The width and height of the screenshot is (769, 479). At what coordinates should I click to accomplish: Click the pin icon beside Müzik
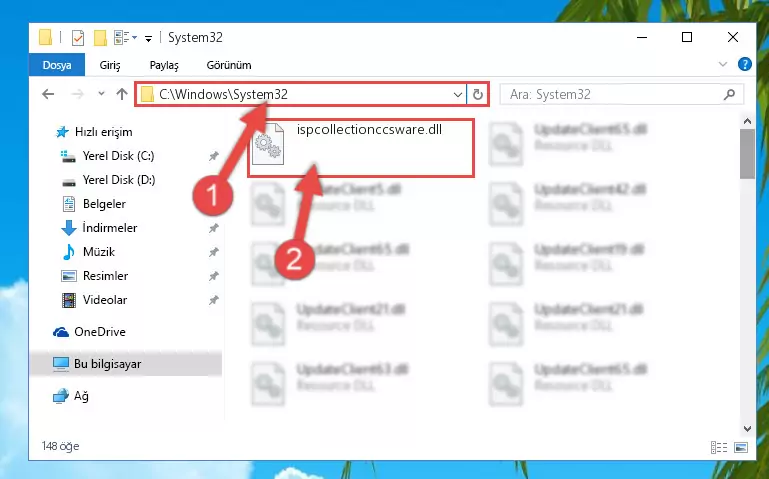pos(213,252)
